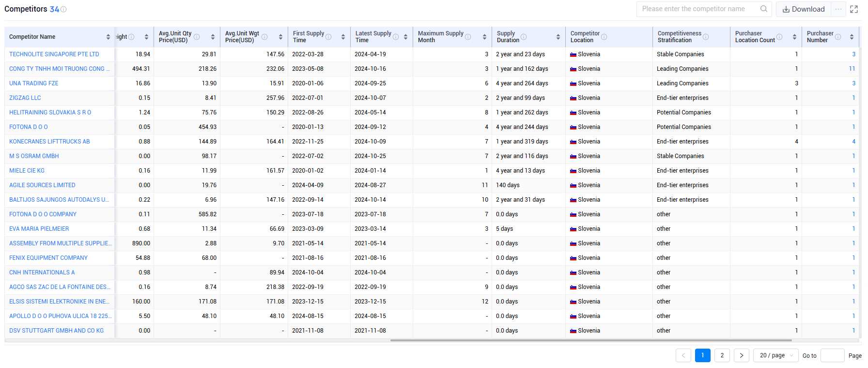Open FOTONA D O O link

29,127
